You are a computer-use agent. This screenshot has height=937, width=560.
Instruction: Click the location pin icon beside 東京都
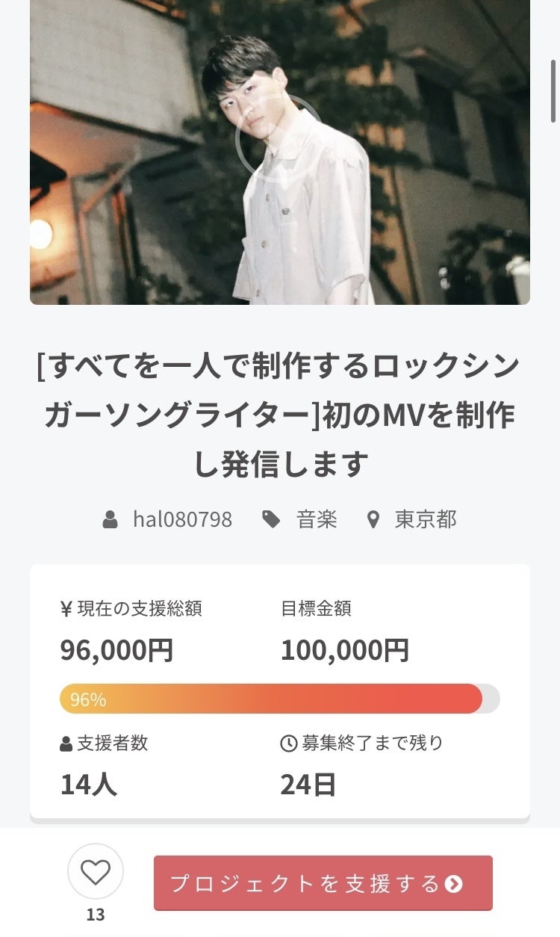point(373,519)
